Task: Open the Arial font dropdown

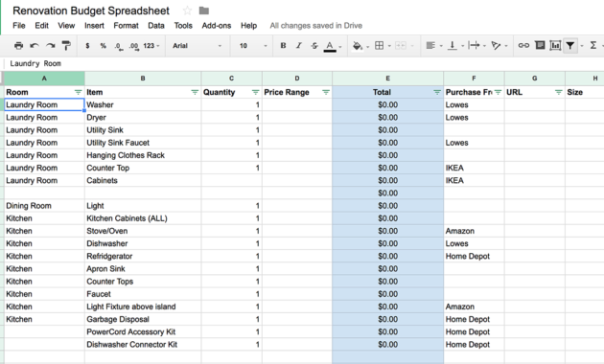Action: coord(197,46)
